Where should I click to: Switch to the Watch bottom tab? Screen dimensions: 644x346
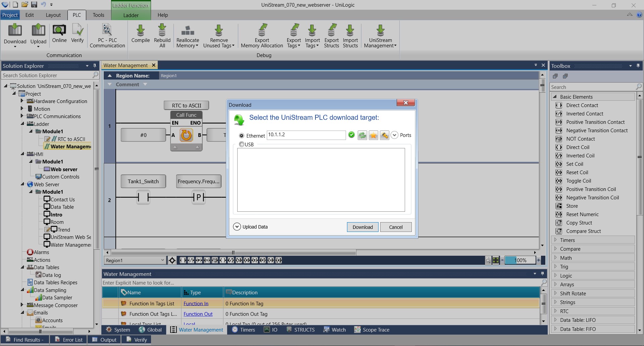[x=335, y=330]
